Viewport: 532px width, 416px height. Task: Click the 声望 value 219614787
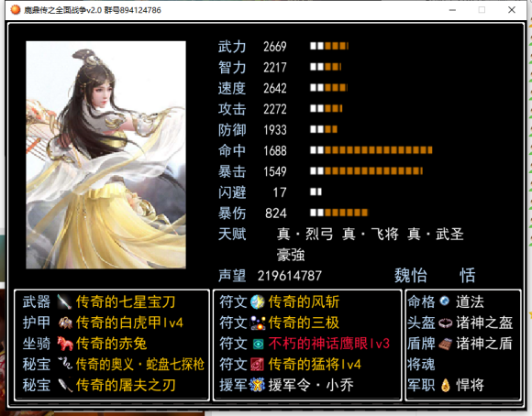[x=290, y=276]
